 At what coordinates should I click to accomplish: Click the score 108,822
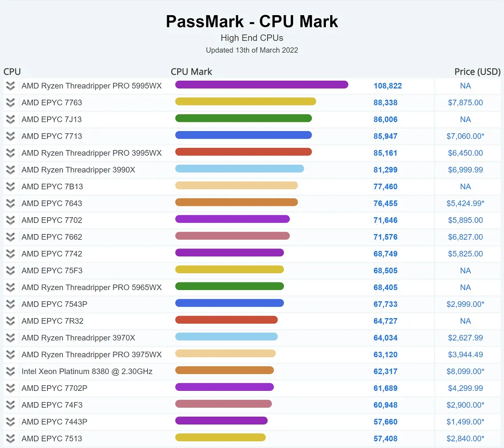[388, 86]
